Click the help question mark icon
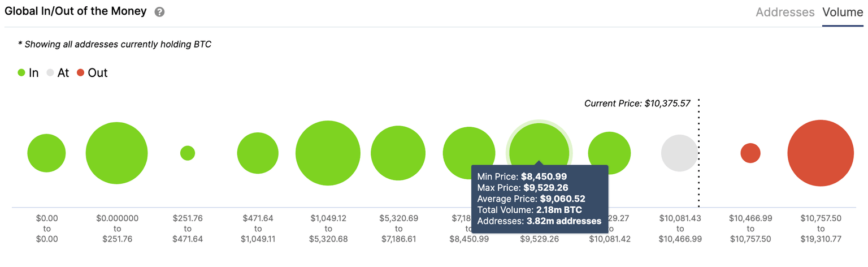Image resolution: width=868 pixels, height=267 pixels. coord(159,12)
